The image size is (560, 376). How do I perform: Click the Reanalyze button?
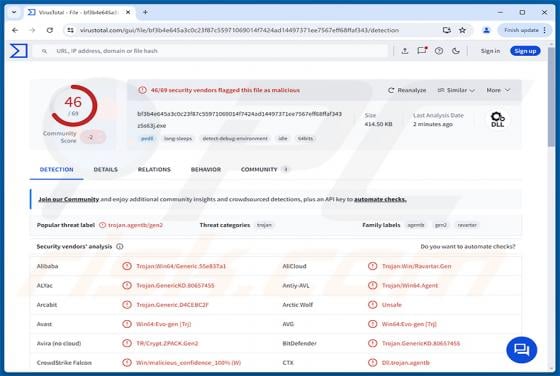[407, 90]
